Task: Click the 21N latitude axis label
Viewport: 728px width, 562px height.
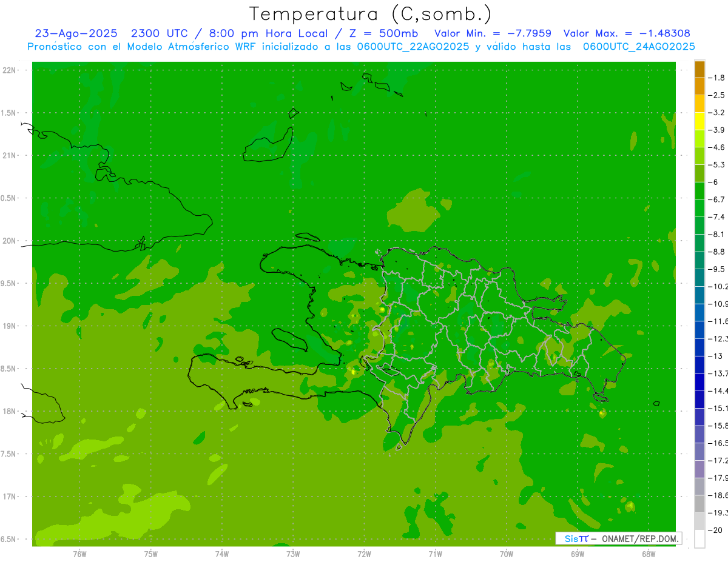Action: (x=10, y=155)
